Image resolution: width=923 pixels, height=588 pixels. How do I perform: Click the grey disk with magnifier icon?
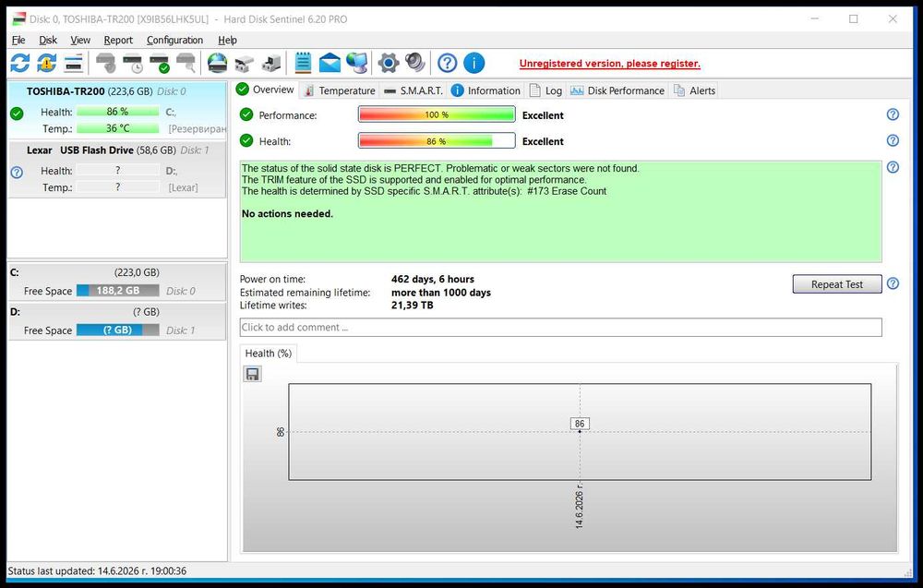click(186, 63)
